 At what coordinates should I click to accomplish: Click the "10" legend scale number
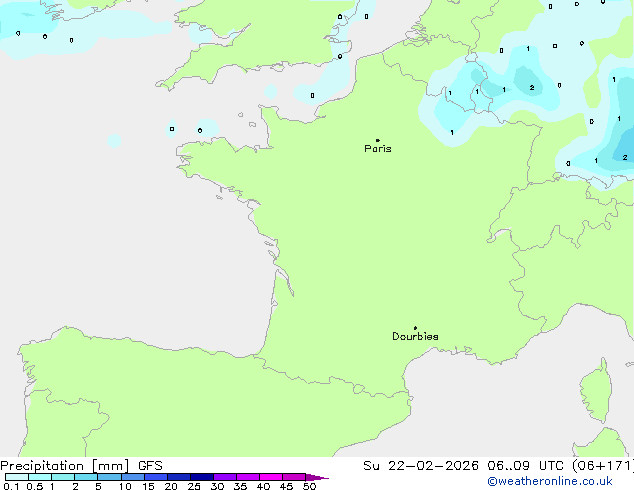click(125, 486)
